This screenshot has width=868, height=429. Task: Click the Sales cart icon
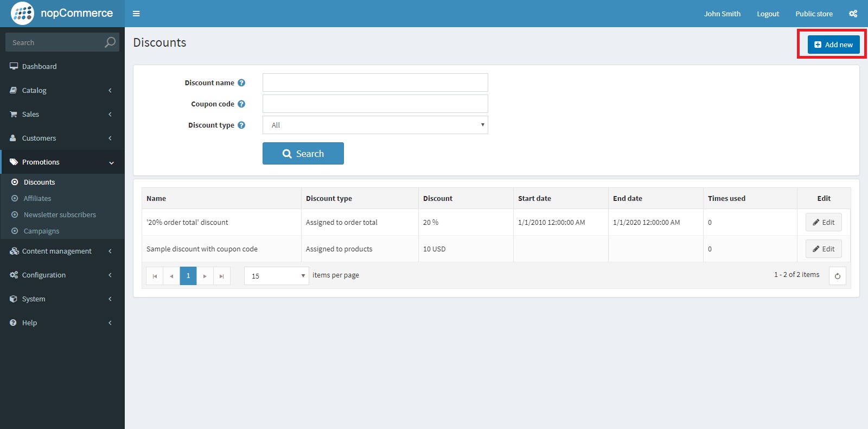14,114
